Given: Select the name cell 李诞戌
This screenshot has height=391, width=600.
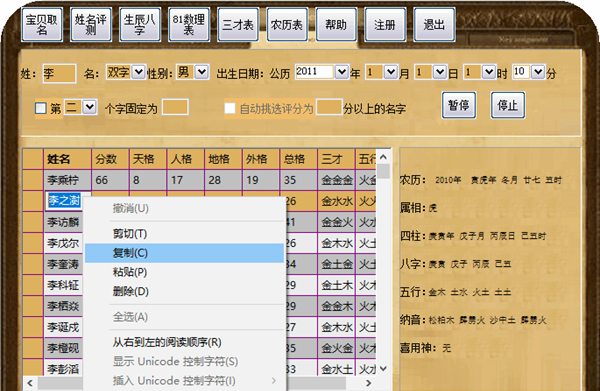Looking at the screenshot, I should (64, 327).
